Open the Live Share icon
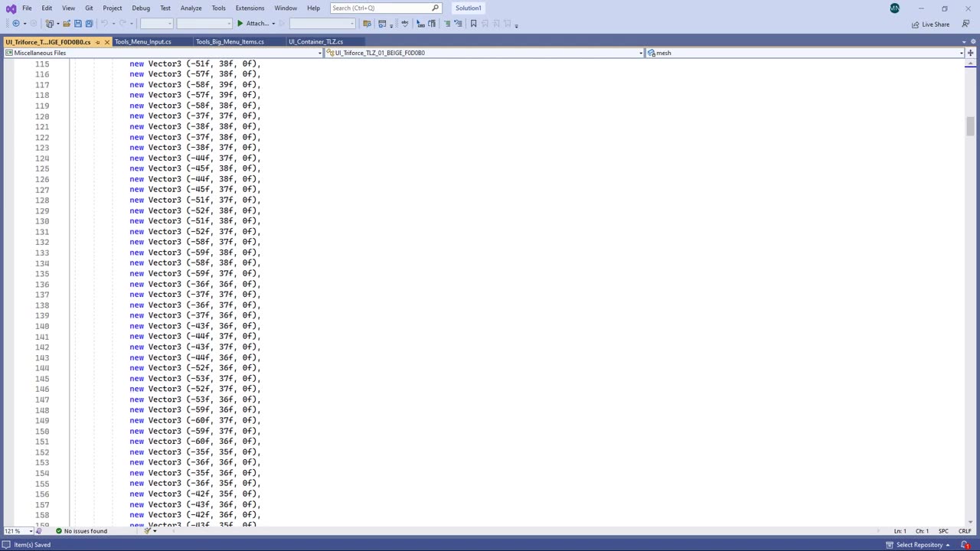The width and height of the screenshot is (980, 551). [916, 24]
